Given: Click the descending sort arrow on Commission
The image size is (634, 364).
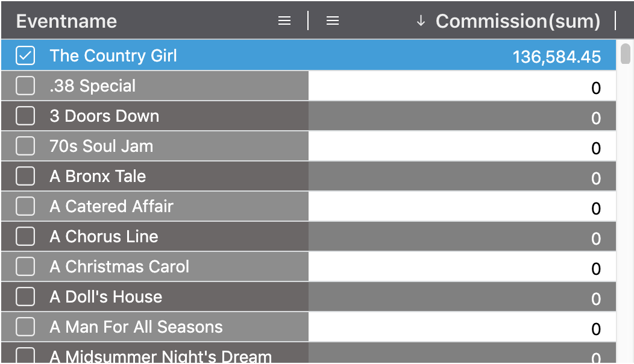Looking at the screenshot, I should tap(421, 22).
